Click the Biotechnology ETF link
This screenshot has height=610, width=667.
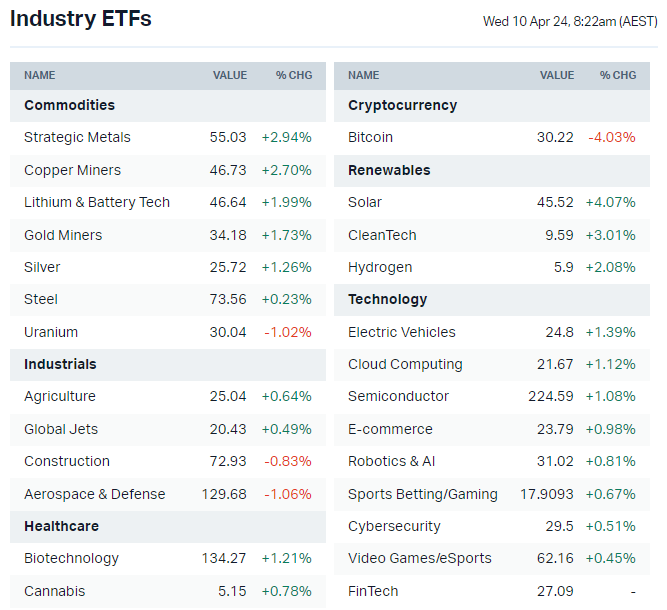point(71,558)
